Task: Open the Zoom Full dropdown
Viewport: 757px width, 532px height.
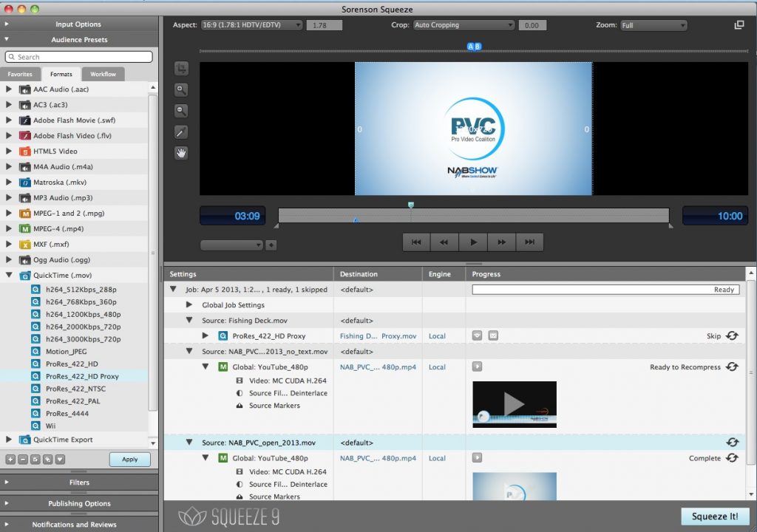Action: click(654, 25)
